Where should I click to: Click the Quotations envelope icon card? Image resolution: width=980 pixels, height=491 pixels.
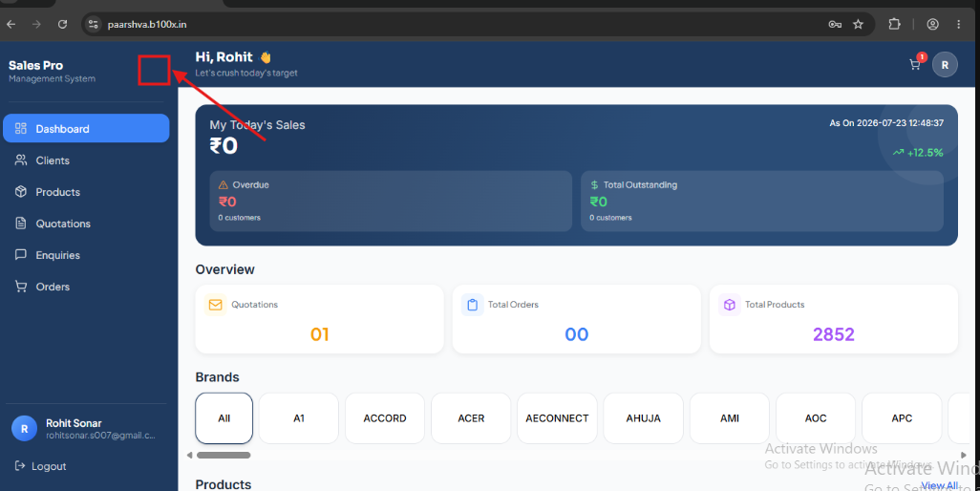tap(216, 305)
